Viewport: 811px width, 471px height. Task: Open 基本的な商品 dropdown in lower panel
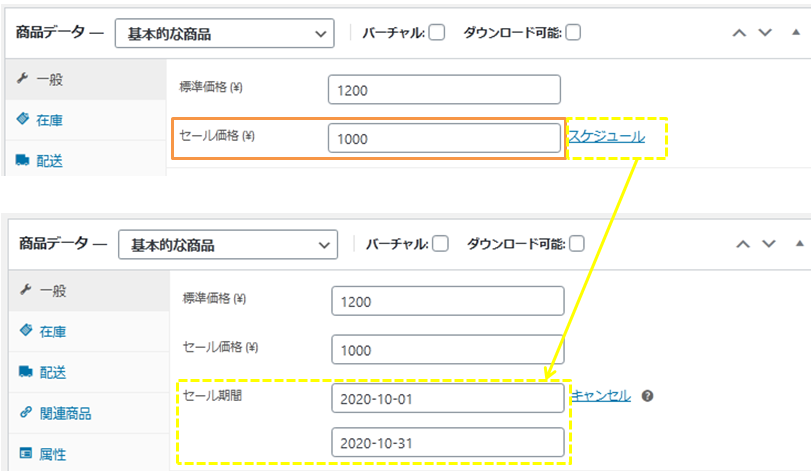228,245
